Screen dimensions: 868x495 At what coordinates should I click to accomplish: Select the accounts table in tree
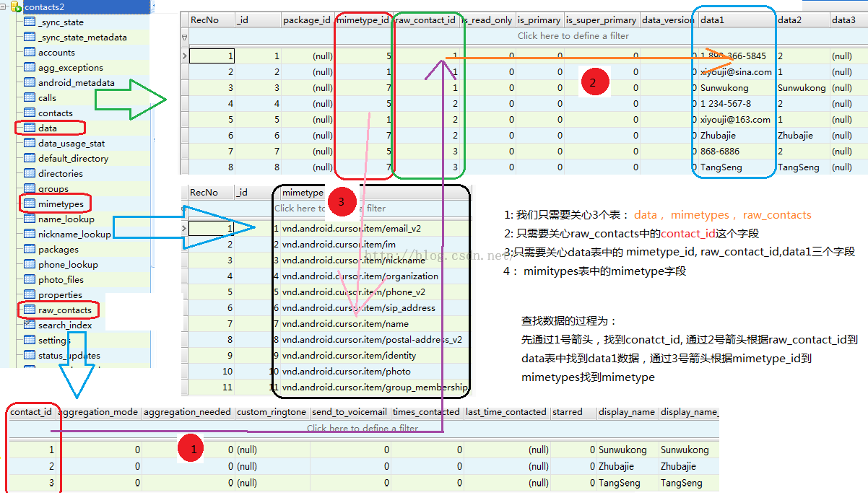(x=56, y=53)
